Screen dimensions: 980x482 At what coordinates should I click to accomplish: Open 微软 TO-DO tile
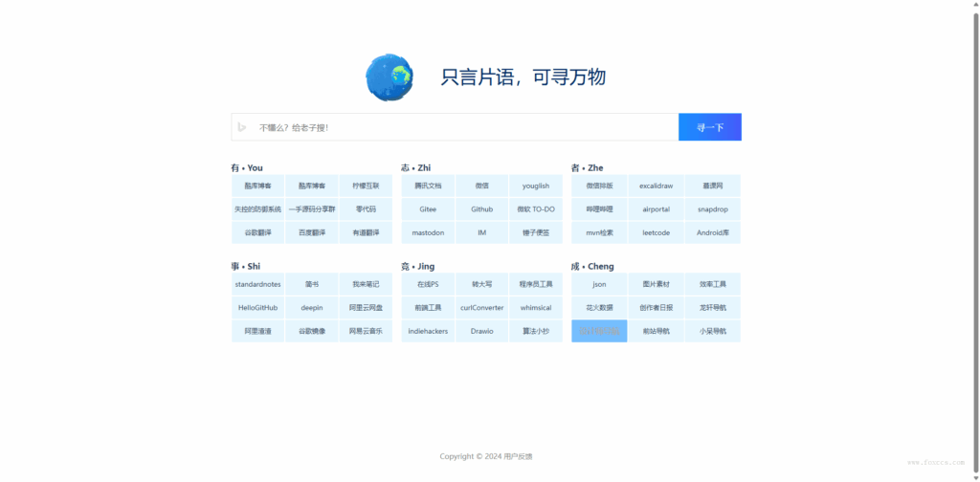coord(536,209)
